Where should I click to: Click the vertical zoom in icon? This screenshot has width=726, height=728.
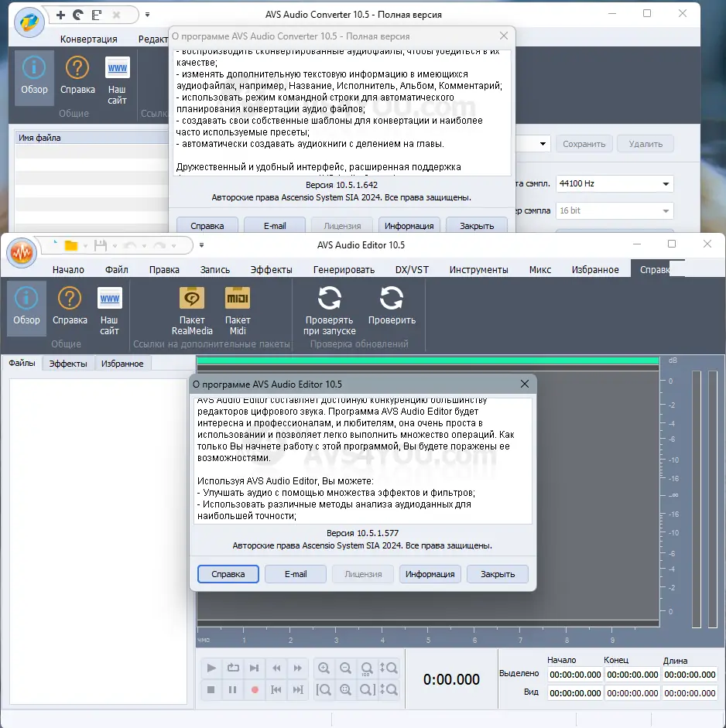(389, 668)
